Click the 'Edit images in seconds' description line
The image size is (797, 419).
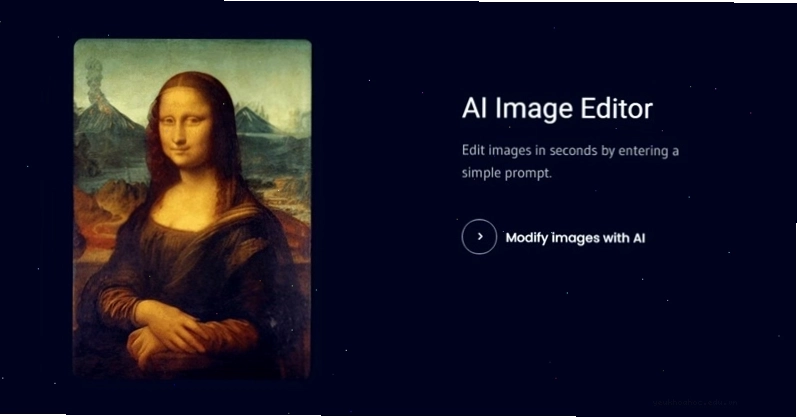pyautogui.click(x=570, y=151)
